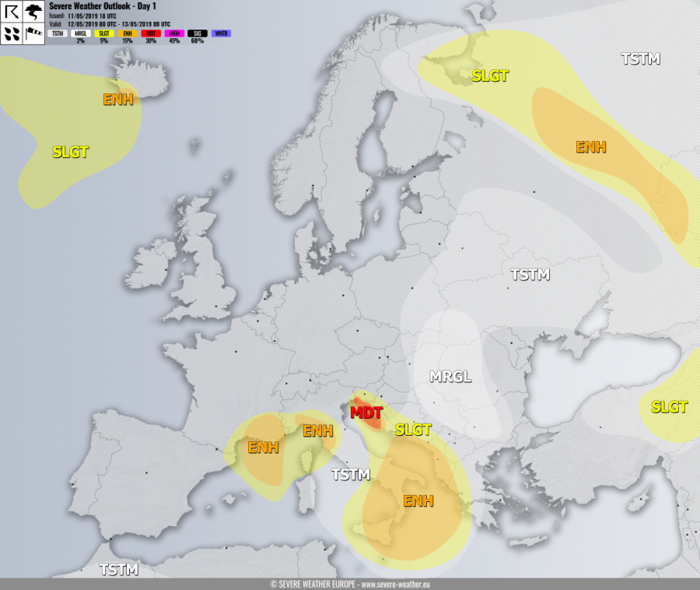Select the red MDT legend swatch
This screenshot has height=590, width=700.
coord(151,33)
